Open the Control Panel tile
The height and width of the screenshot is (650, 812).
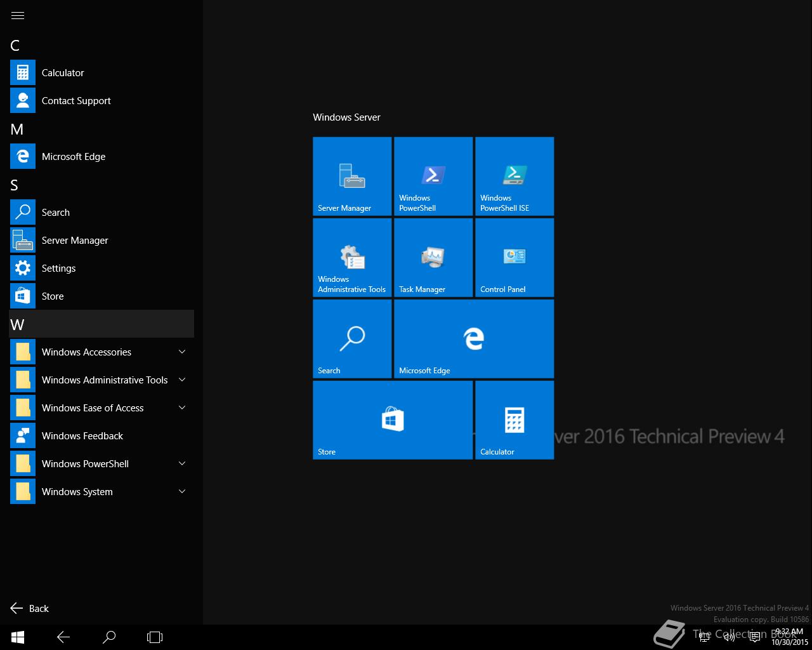(514, 258)
